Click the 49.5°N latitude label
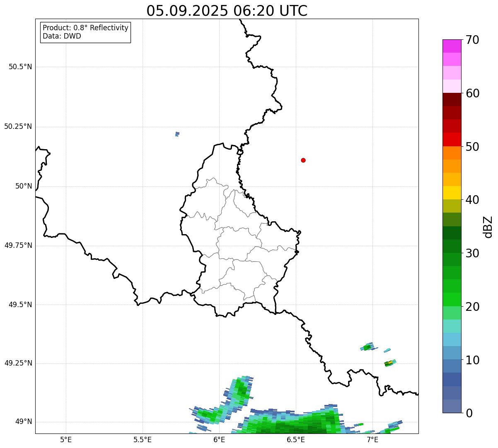This screenshot has width=498, height=448. tap(20, 305)
